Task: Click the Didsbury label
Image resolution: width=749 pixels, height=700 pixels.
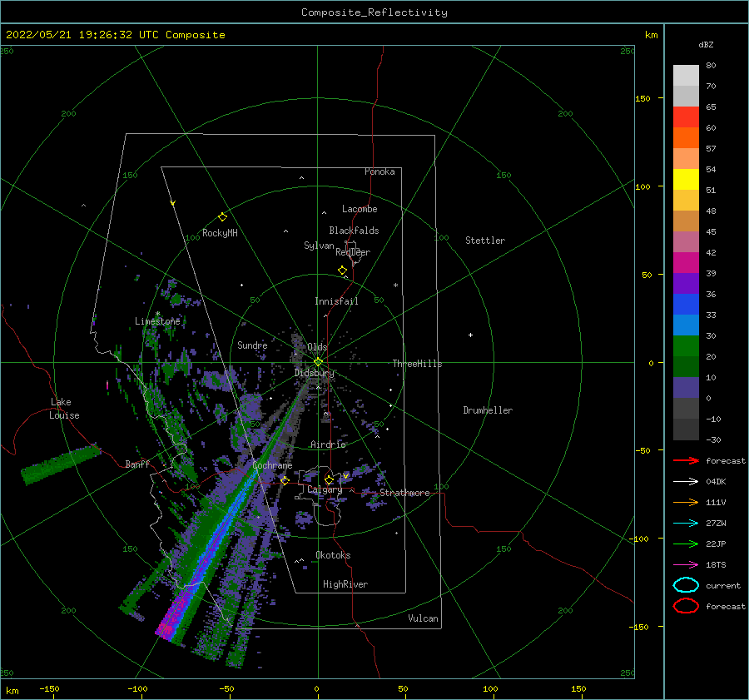Action: pyautogui.click(x=315, y=373)
